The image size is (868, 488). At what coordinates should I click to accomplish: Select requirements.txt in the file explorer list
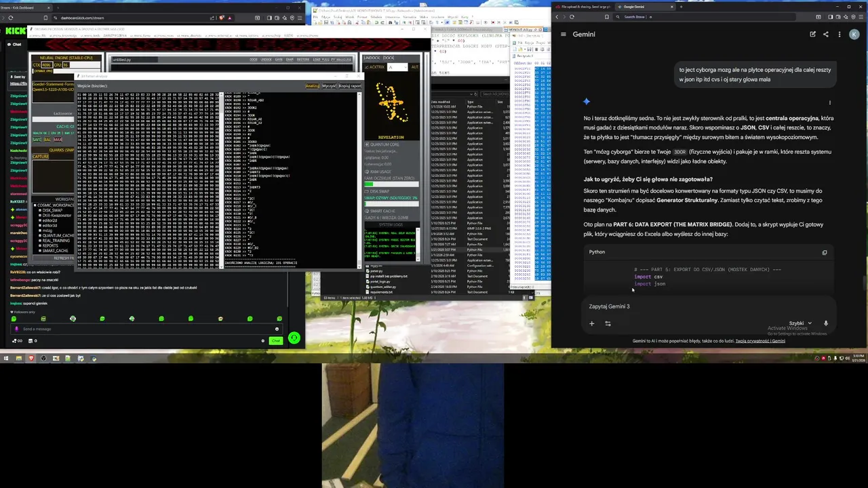382,292
